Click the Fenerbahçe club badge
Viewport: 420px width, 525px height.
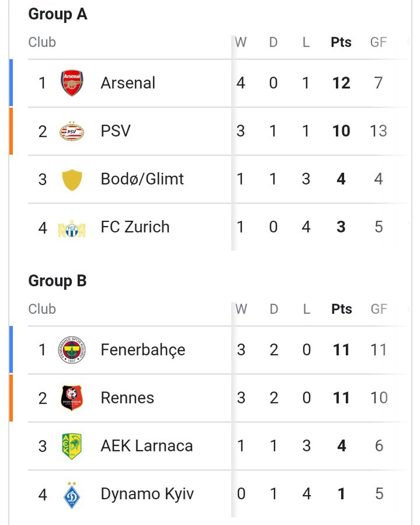(x=72, y=350)
